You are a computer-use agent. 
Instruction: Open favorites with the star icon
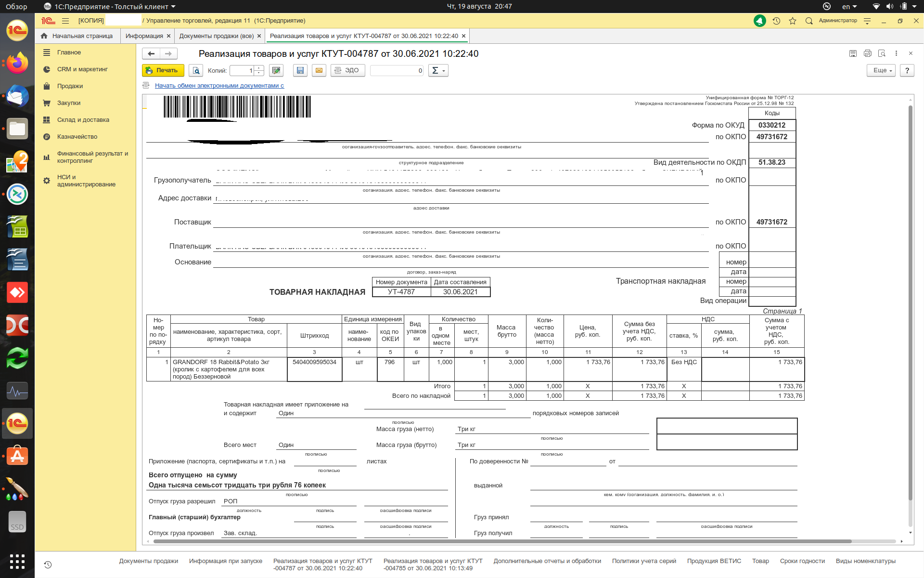tap(793, 21)
